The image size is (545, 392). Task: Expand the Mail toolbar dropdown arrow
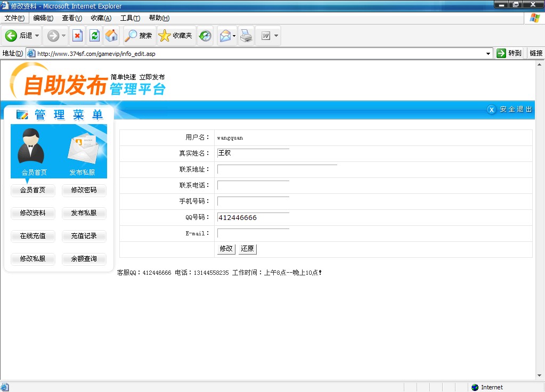234,36
